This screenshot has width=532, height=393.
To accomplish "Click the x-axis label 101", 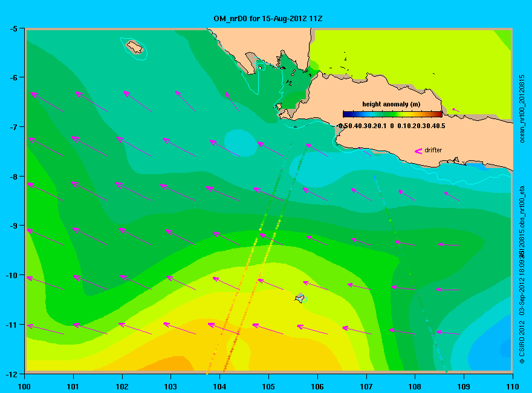I will (73, 386).
